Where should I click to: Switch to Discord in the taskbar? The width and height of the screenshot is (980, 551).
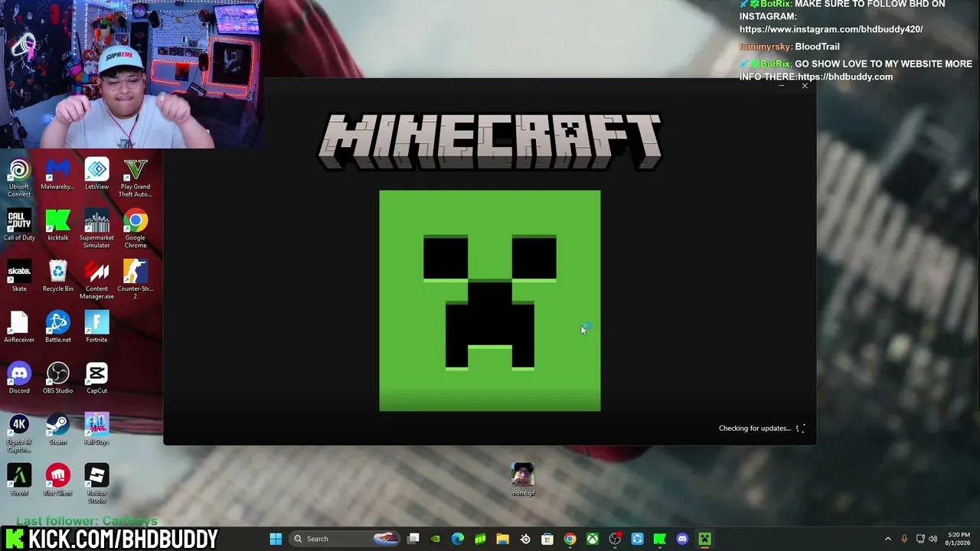click(682, 539)
